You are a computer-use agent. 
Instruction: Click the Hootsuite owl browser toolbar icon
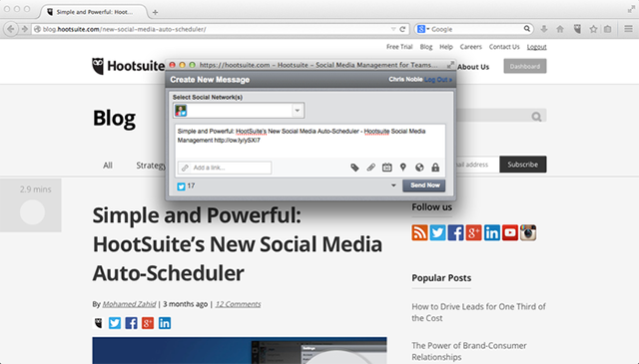[577, 29]
